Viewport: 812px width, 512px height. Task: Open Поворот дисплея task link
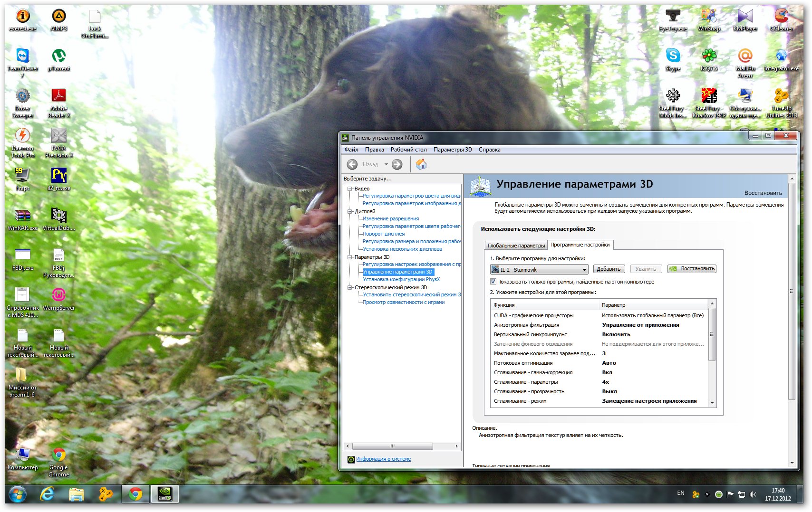coord(384,234)
